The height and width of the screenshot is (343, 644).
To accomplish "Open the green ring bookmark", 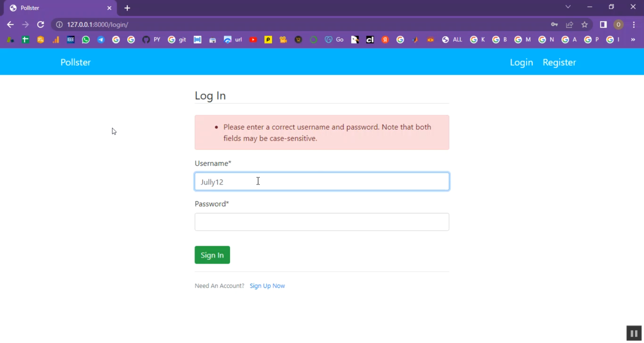I will 313,39.
